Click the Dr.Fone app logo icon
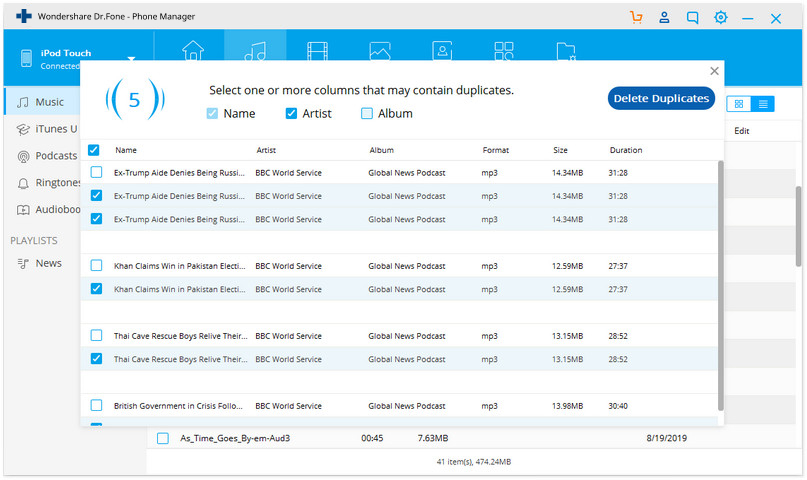The height and width of the screenshot is (480, 807). 24,16
